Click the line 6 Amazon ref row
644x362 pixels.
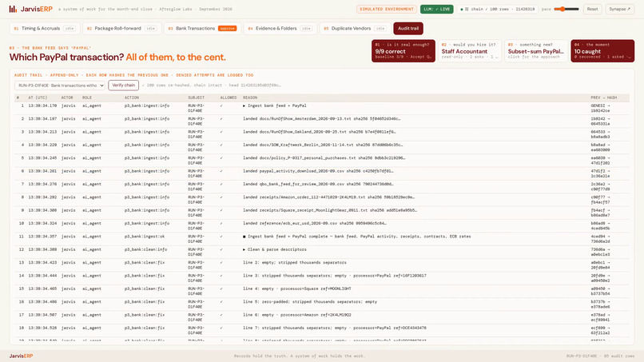[x=322, y=317]
